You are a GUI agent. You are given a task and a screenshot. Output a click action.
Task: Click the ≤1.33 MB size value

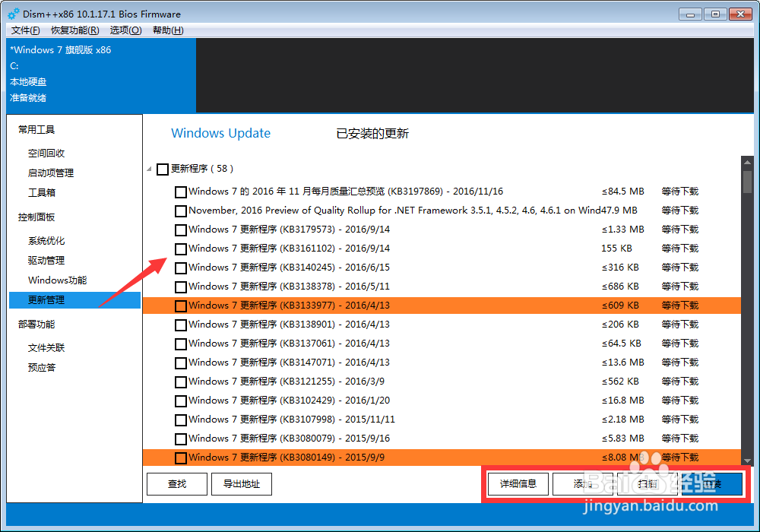[x=623, y=230]
